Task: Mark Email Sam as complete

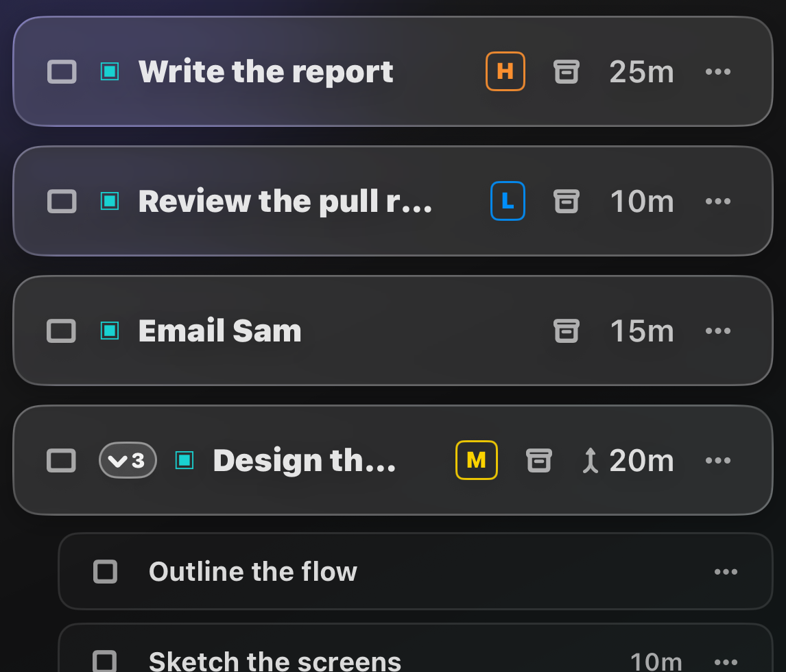Action: (x=61, y=331)
